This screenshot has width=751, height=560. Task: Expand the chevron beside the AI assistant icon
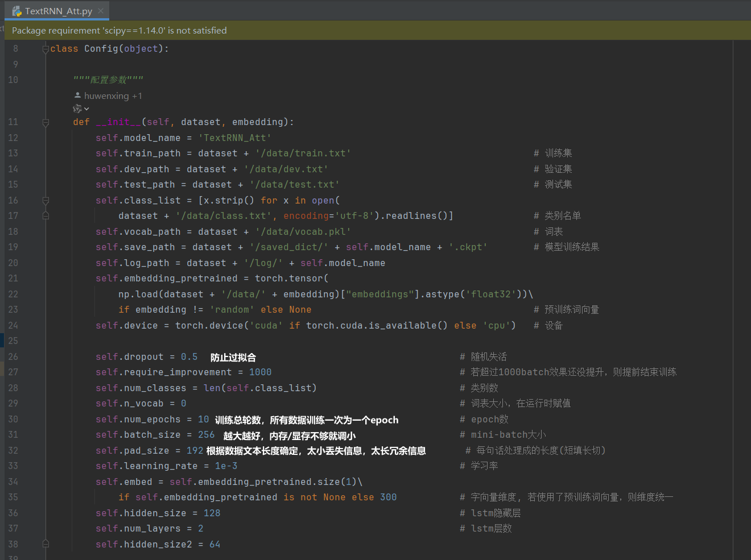point(86,109)
